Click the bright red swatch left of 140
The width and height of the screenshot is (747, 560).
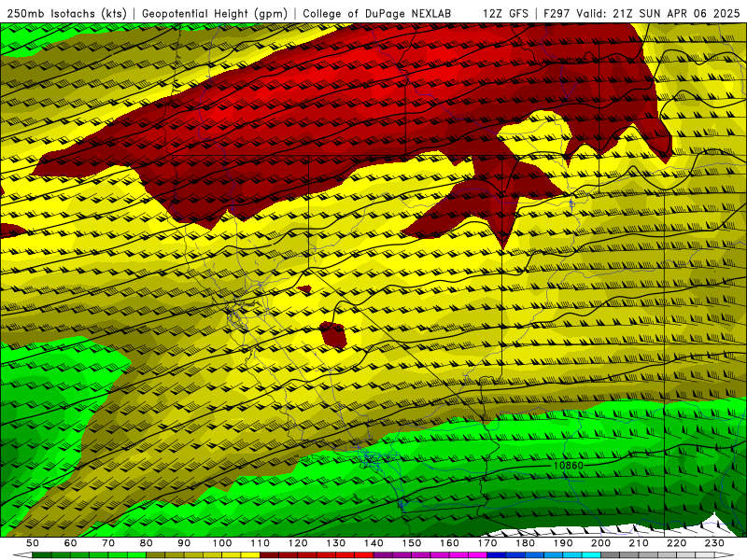[364, 555]
